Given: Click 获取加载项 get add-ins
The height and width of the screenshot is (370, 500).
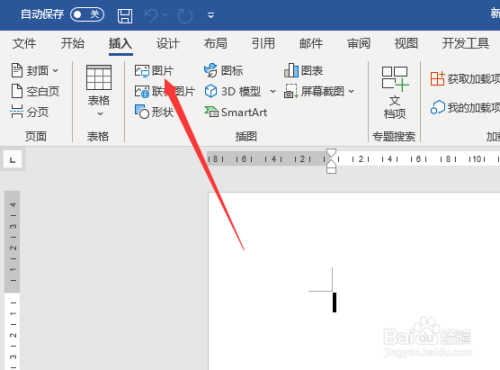Looking at the screenshot, I should 465,79.
